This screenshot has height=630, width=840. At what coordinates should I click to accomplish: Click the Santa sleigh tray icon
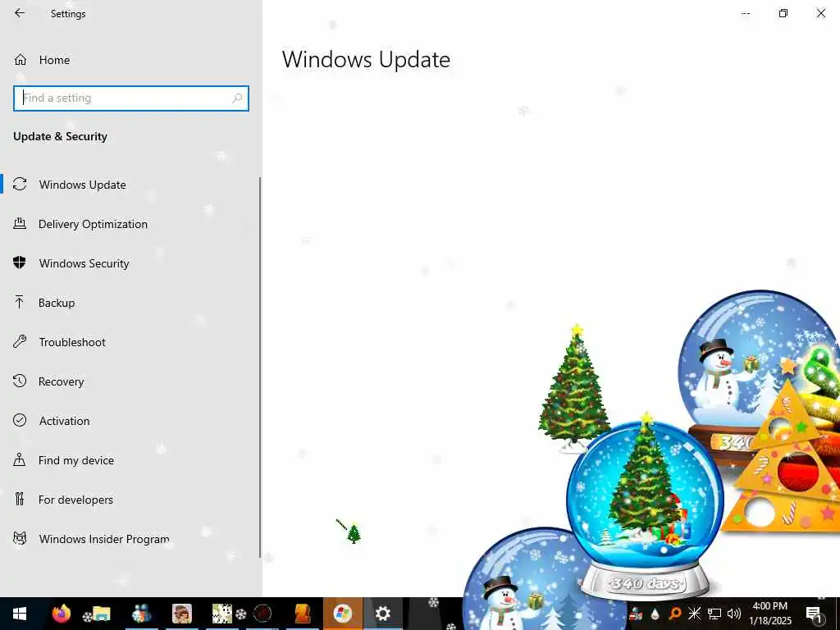click(x=637, y=614)
